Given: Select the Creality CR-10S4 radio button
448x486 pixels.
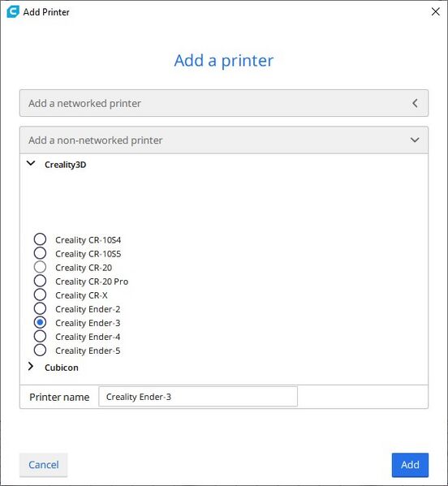Looking at the screenshot, I should point(40,239).
